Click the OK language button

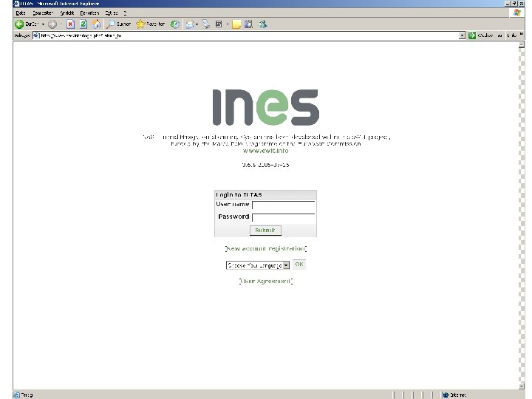tap(299, 265)
